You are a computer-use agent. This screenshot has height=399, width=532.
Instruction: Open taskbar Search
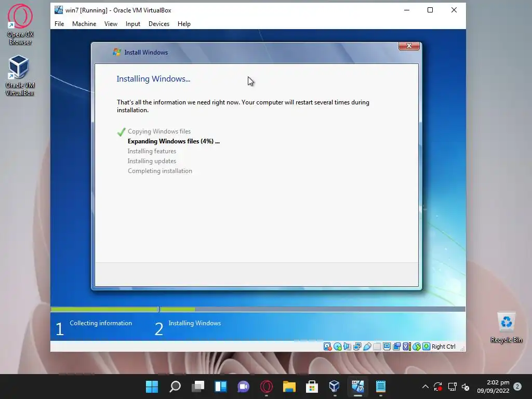[x=175, y=387]
